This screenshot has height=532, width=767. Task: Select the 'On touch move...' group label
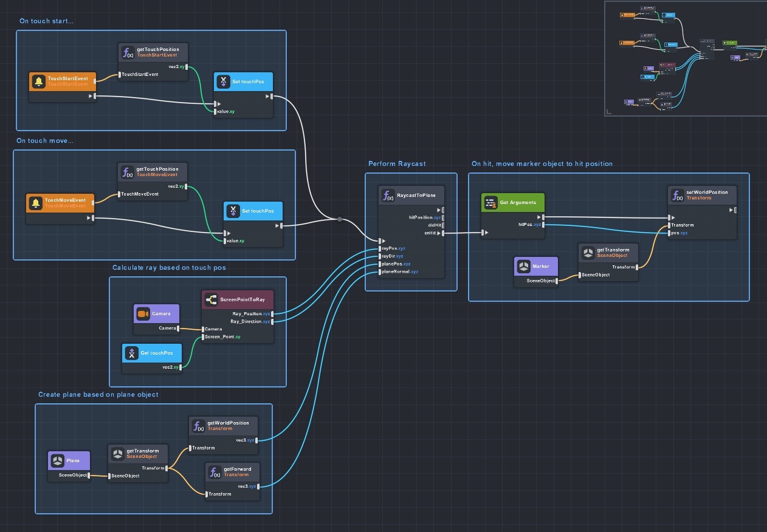44,141
